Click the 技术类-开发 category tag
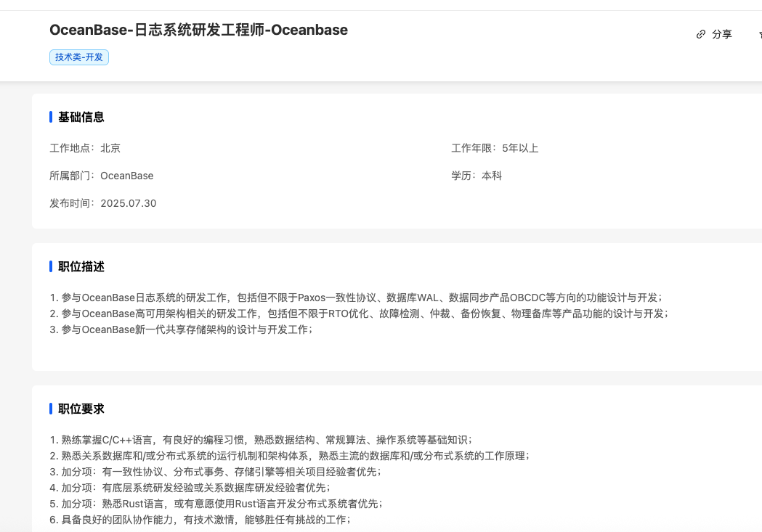 (78, 57)
